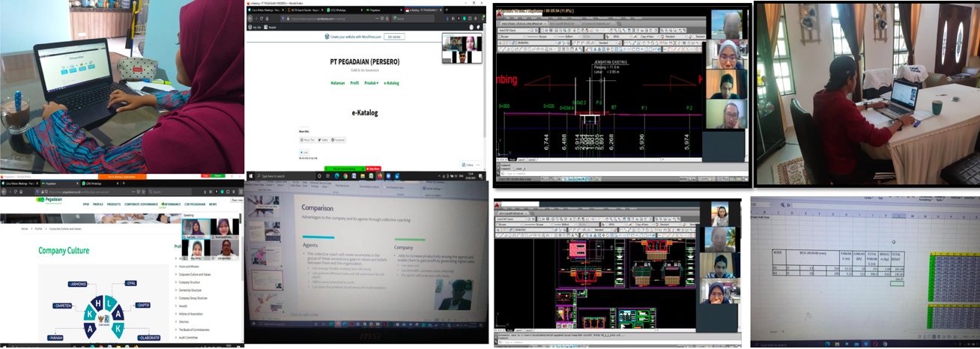Viewport: 980px width, 349px height.
Task: Open PPID menu on Pegadaian website
Action: coord(86,204)
